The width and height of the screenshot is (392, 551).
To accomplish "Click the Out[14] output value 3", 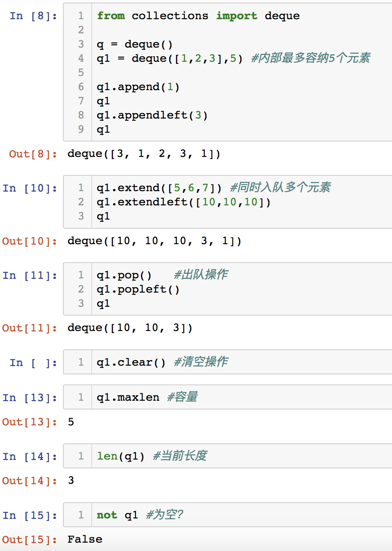I will tap(71, 480).
